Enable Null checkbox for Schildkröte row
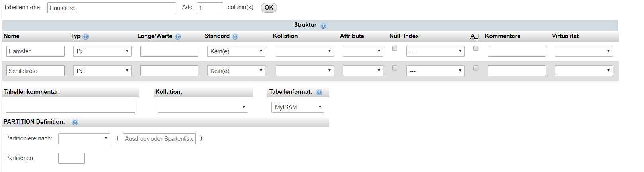Screen dimensions: 644x172 click(x=395, y=68)
